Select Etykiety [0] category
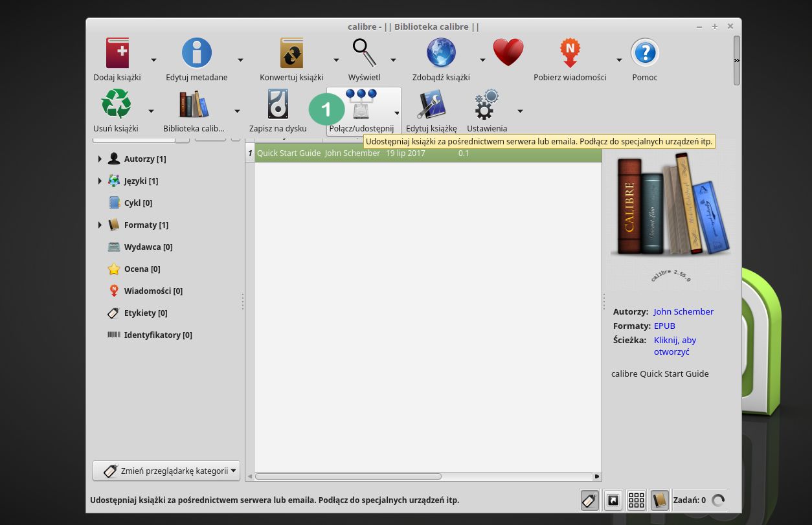The height and width of the screenshot is (525, 812). [x=146, y=313]
